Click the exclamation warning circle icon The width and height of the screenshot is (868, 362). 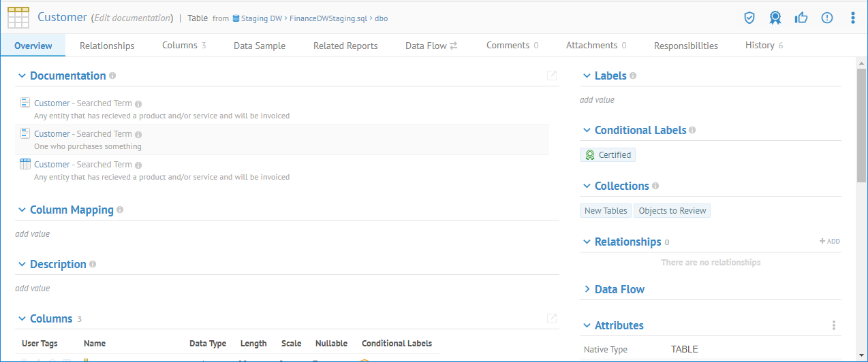[827, 18]
